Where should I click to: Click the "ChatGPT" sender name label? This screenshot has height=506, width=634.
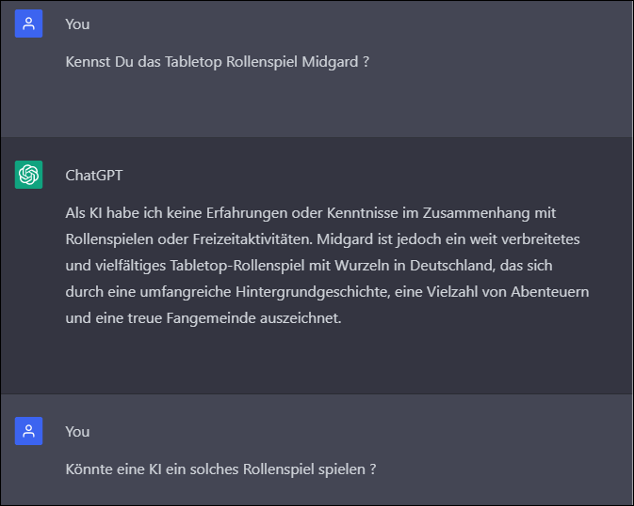pyautogui.click(x=94, y=175)
